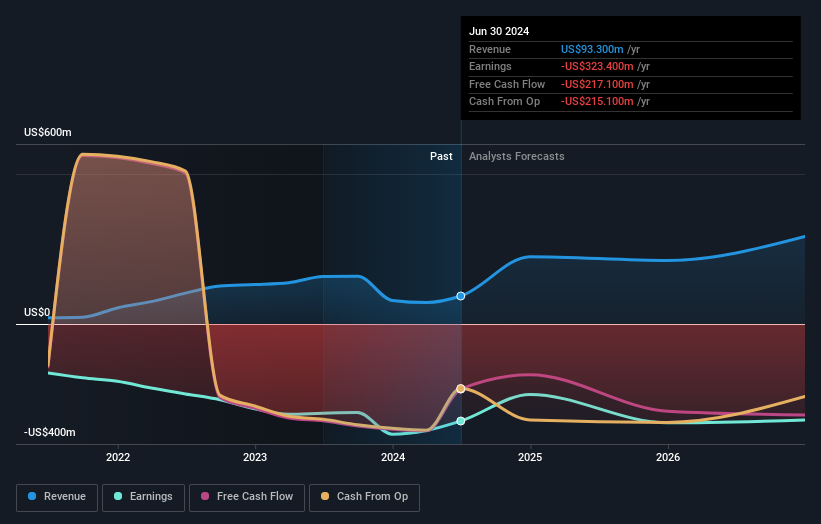The height and width of the screenshot is (524, 821).
Task: Click the -US$400m y-axis label
Action: pyautogui.click(x=50, y=432)
